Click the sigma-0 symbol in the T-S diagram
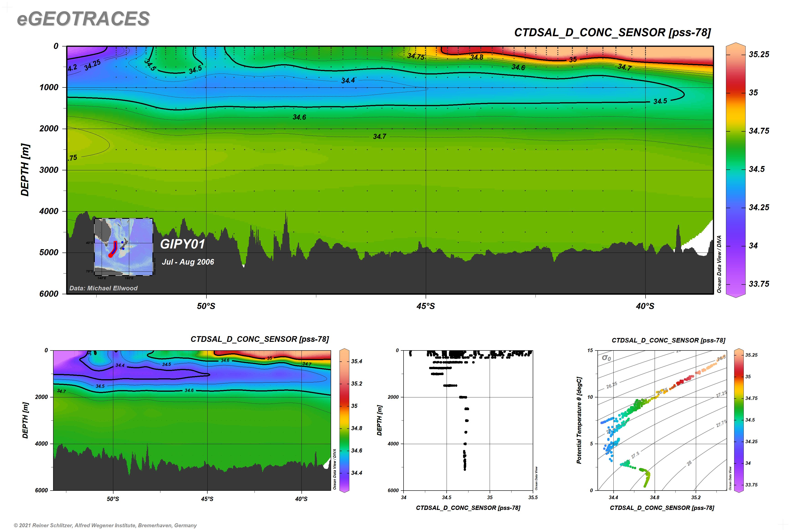 (x=606, y=358)
